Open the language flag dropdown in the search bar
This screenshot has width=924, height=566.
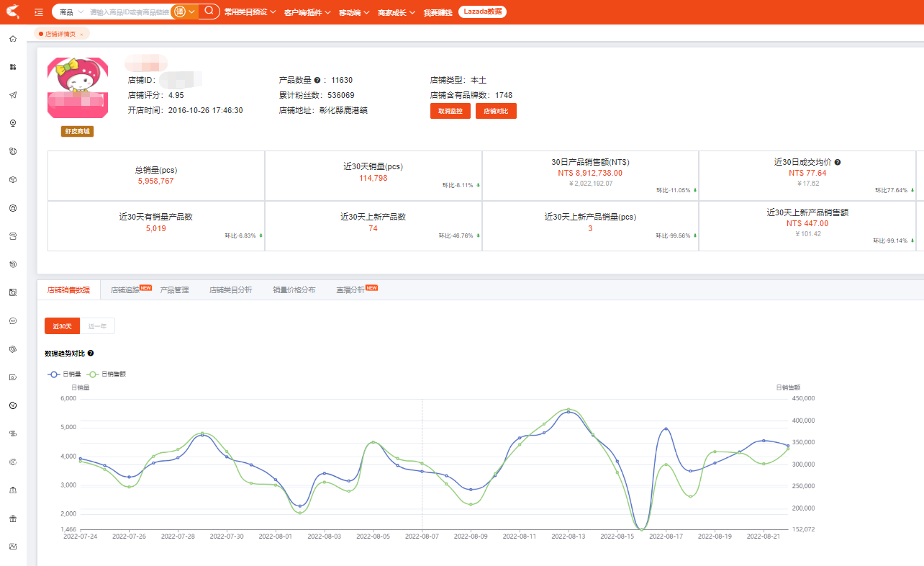click(182, 12)
